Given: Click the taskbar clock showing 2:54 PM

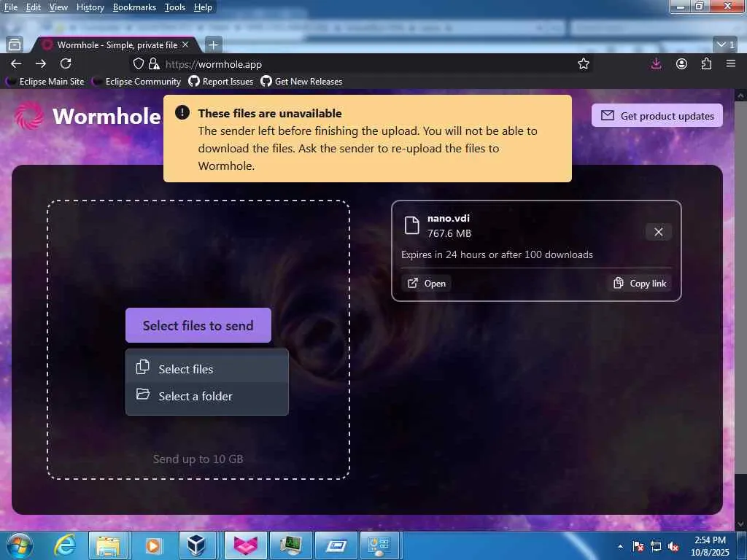Looking at the screenshot, I should tap(710, 546).
